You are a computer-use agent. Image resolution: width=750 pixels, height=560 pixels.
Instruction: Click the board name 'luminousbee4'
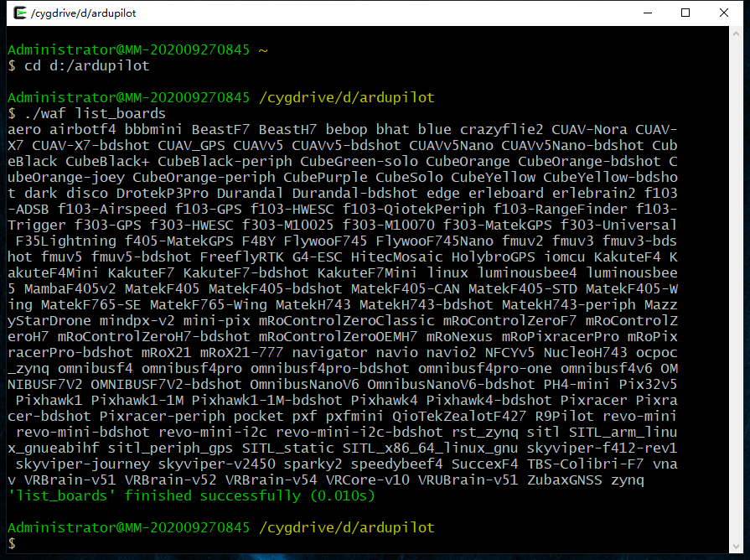point(526,272)
